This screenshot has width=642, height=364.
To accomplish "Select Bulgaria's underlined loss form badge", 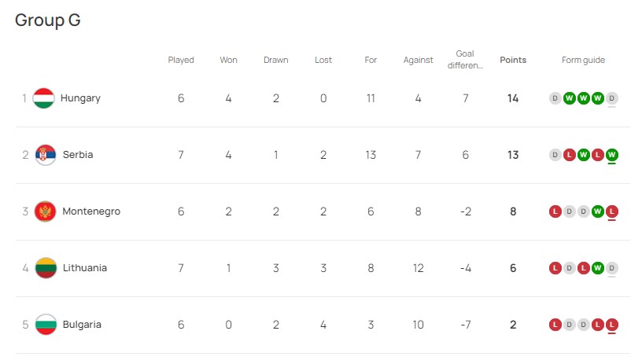I will click(x=611, y=325).
